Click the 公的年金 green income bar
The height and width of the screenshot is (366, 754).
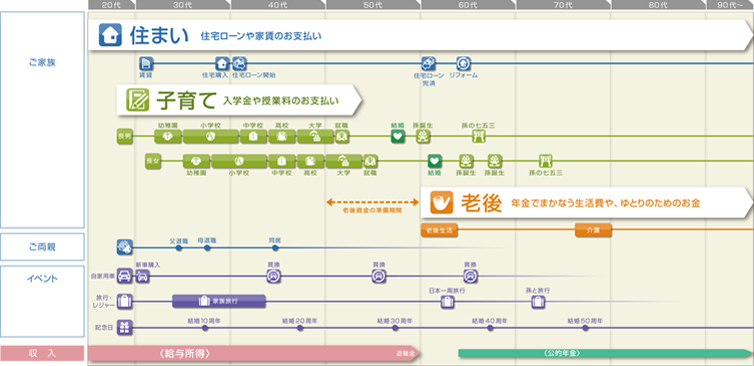pyautogui.click(x=605, y=353)
